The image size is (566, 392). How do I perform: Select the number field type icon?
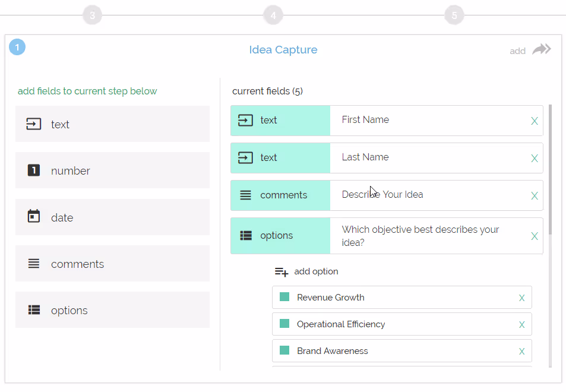34,170
